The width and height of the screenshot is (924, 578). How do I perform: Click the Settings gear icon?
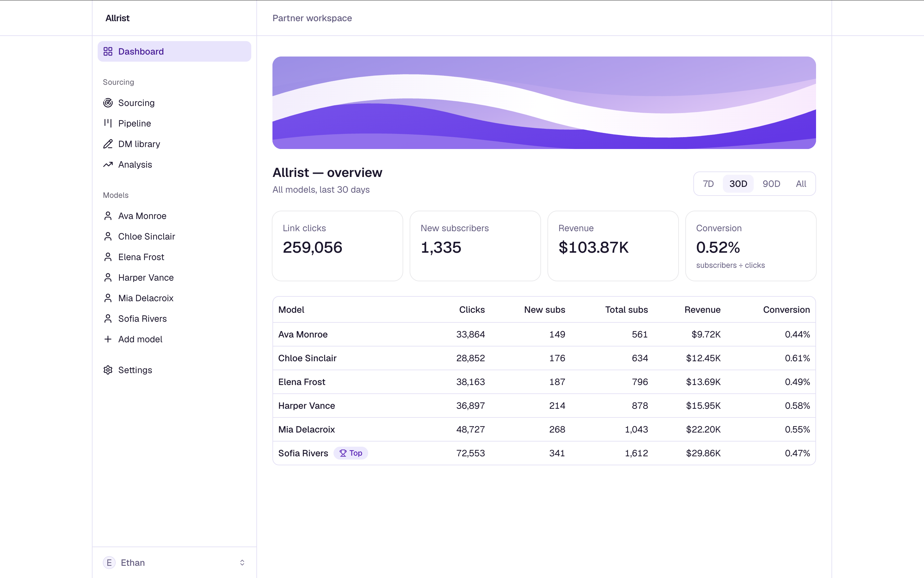click(108, 370)
